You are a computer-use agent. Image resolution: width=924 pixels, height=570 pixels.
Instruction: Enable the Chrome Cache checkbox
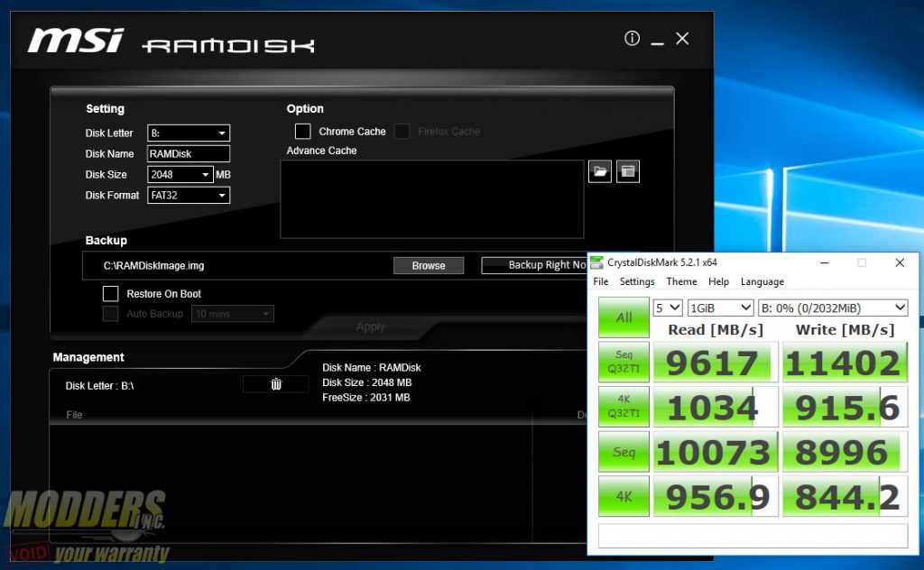point(303,132)
